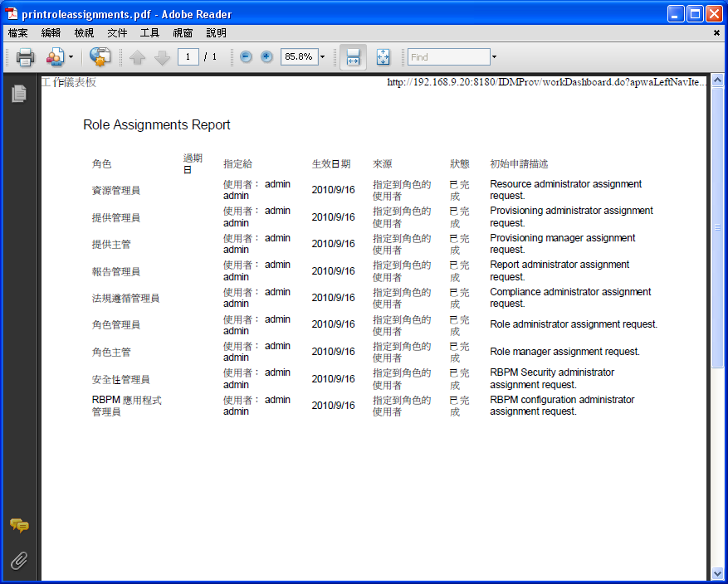This screenshot has width=728, height=584.
Task: Toggle fit width scrolling mode
Action: pyautogui.click(x=354, y=57)
